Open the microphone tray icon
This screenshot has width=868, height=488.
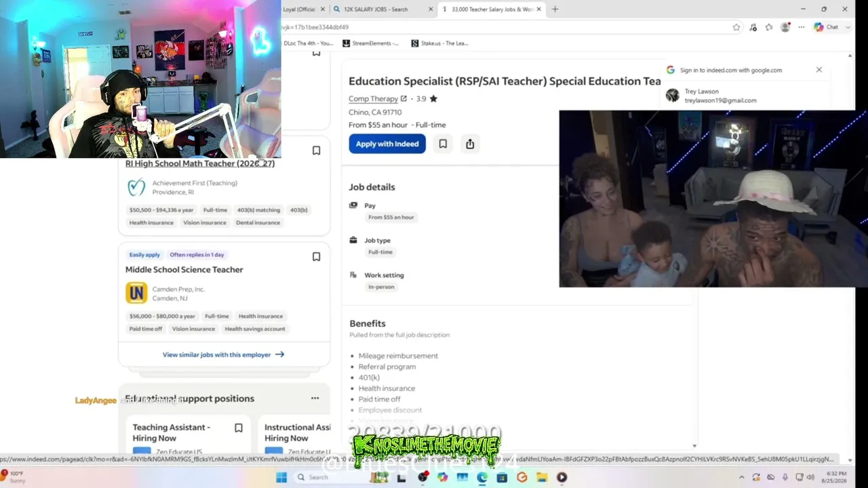click(785, 477)
